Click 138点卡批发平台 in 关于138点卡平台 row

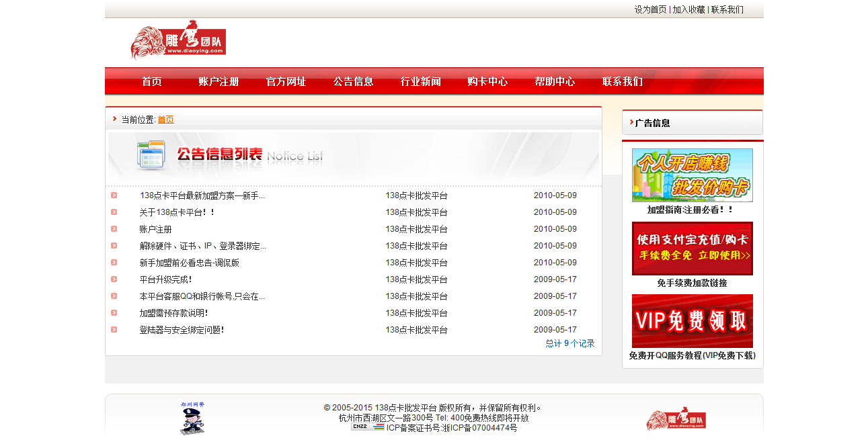(417, 212)
